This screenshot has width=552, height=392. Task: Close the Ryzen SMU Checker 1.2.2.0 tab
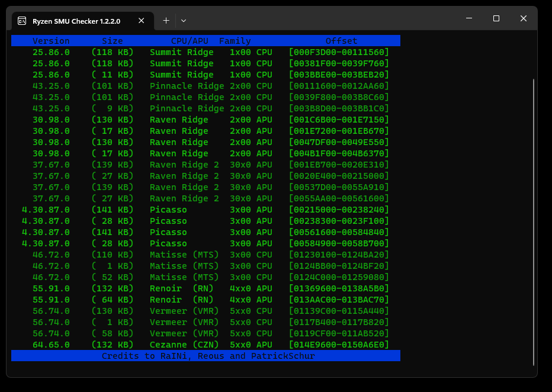[x=141, y=21]
